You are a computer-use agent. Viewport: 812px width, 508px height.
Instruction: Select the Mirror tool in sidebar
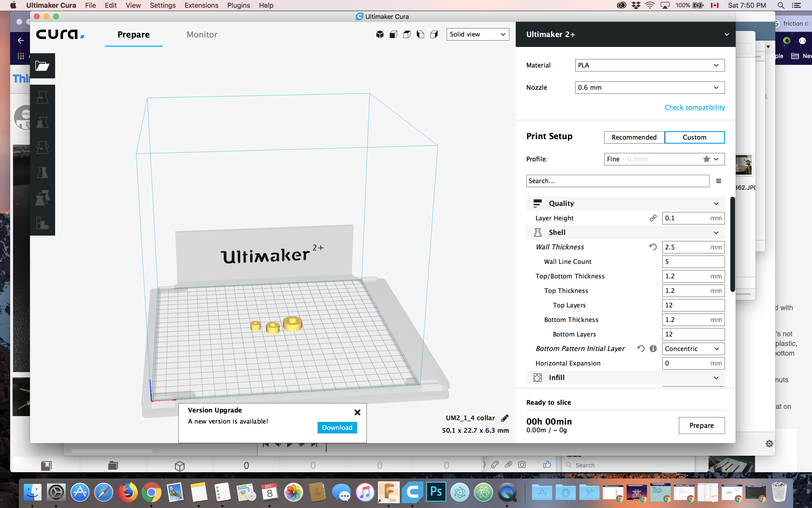tap(42, 173)
